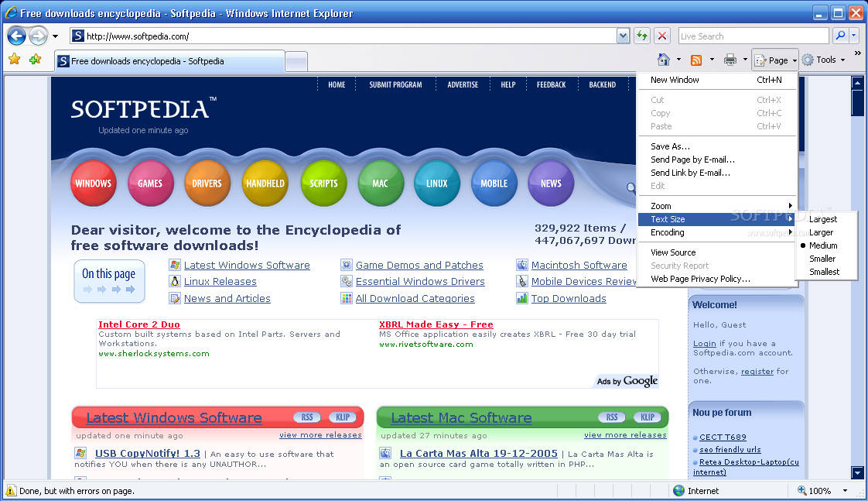Open the Tools menu dropdown arrow
This screenshot has height=501, width=868.
point(843,60)
